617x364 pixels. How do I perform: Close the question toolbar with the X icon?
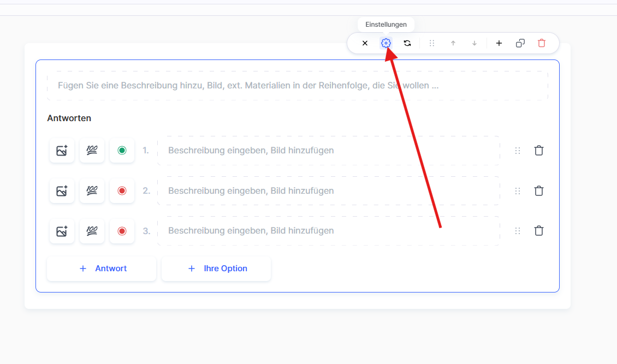coord(365,43)
